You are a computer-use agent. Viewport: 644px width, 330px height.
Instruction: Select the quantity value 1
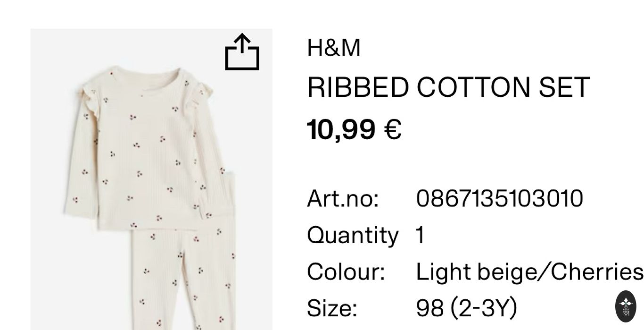(421, 235)
